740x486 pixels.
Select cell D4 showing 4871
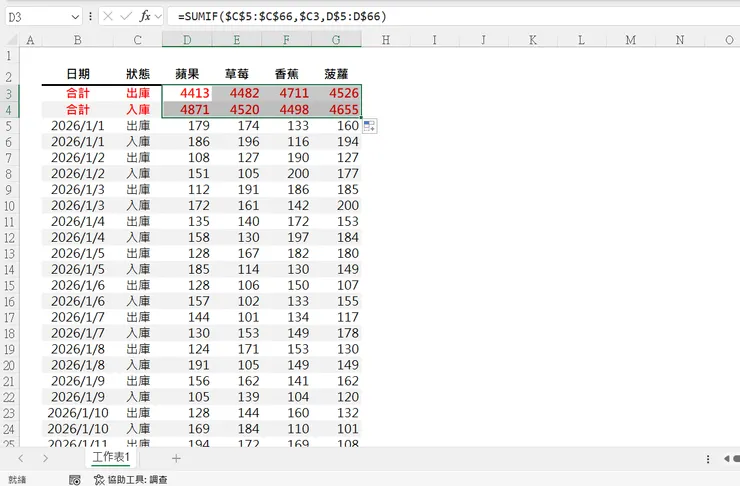pyautogui.click(x=187, y=109)
